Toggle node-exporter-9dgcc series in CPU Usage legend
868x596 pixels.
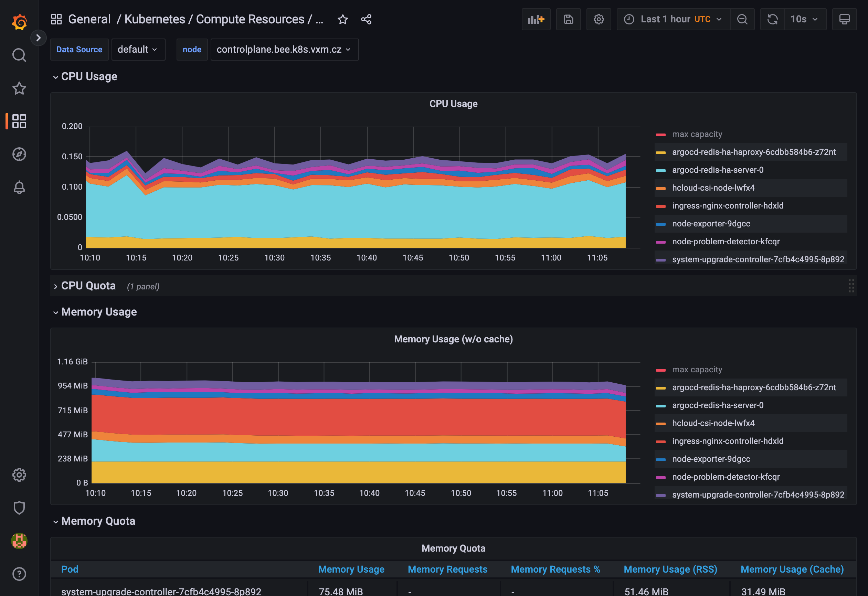coord(711,224)
